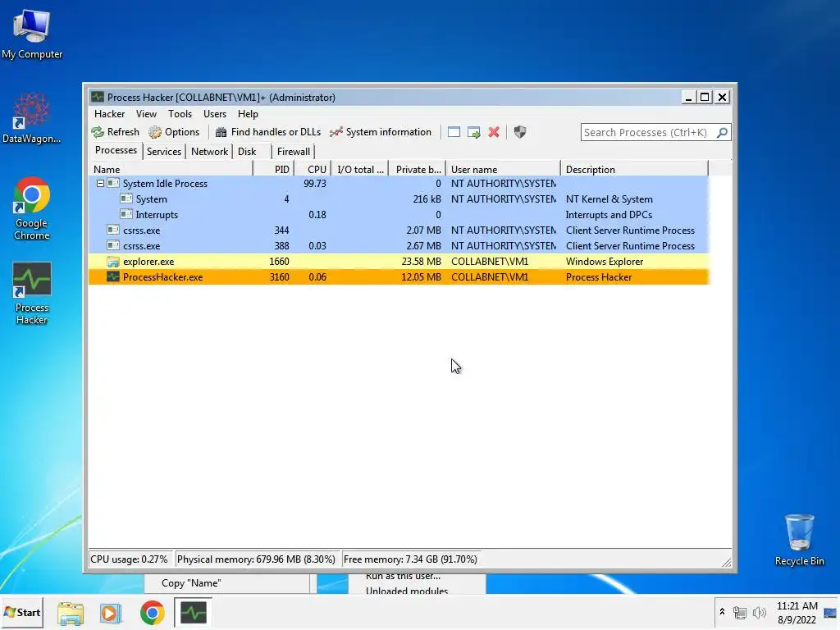Viewport: 840px width, 630px height.
Task: Click the find window toolbar icon
Action: pyautogui.click(x=454, y=132)
